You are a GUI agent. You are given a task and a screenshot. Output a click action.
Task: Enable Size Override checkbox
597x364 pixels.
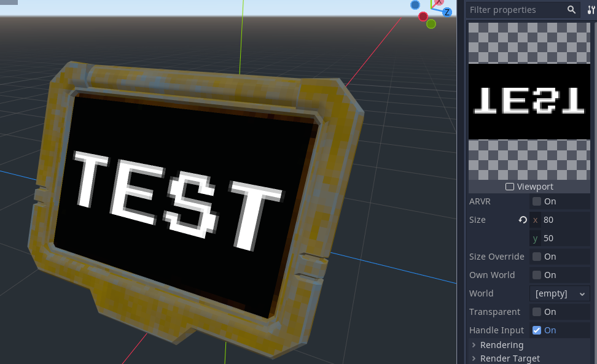coord(537,257)
